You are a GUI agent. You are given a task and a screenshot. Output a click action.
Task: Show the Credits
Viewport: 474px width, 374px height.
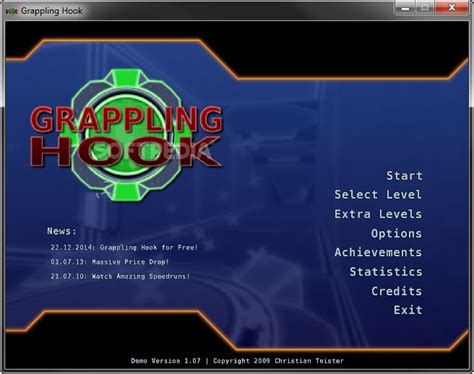[x=397, y=291]
